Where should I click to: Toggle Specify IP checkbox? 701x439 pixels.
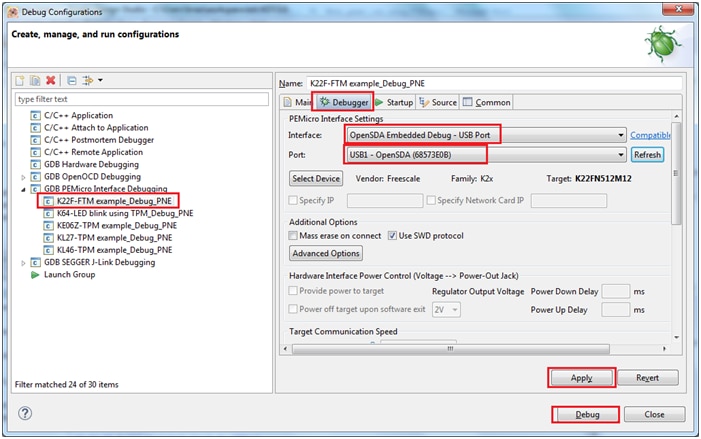(293, 200)
